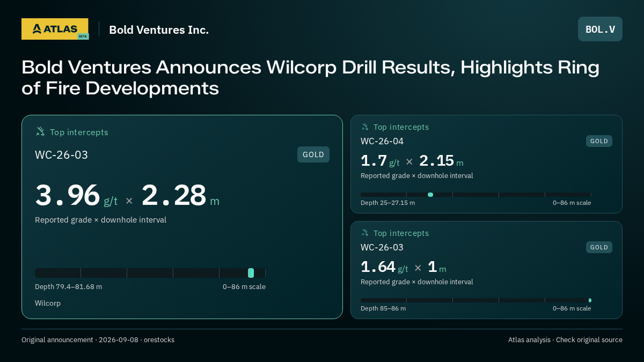Click the 1.7 g/t grade value
The width and height of the screenshot is (644, 362).
(x=380, y=161)
